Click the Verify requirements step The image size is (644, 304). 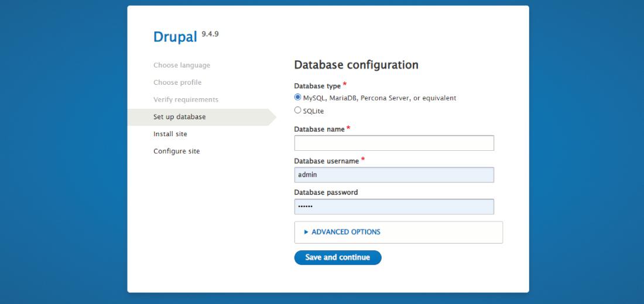186,99
